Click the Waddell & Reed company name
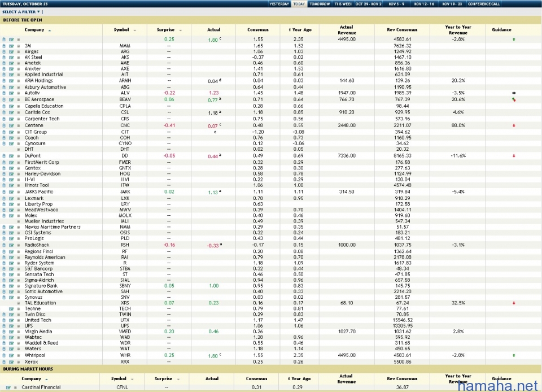Viewport: 542px width, 392px height. 41,343
